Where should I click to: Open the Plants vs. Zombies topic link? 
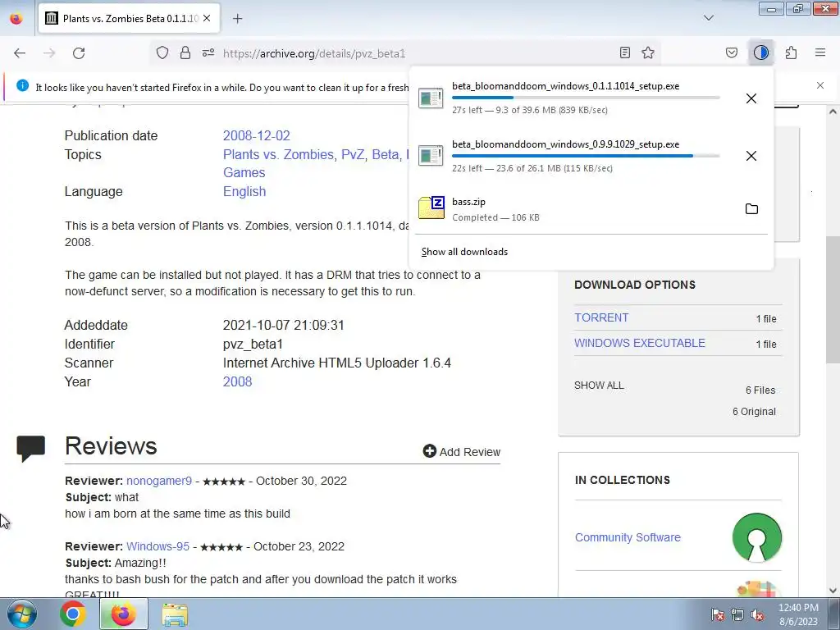(x=279, y=154)
